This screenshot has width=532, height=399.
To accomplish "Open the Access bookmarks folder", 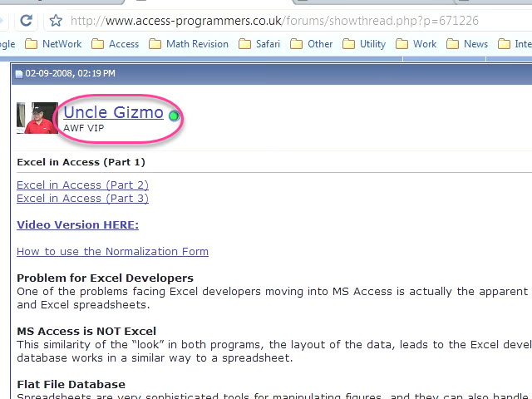I will click(115, 44).
